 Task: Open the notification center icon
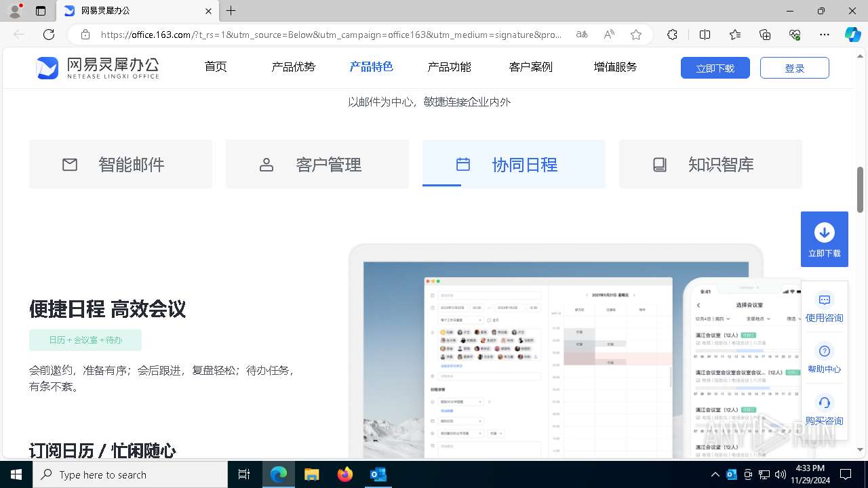pyautogui.click(x=846, y=474)
